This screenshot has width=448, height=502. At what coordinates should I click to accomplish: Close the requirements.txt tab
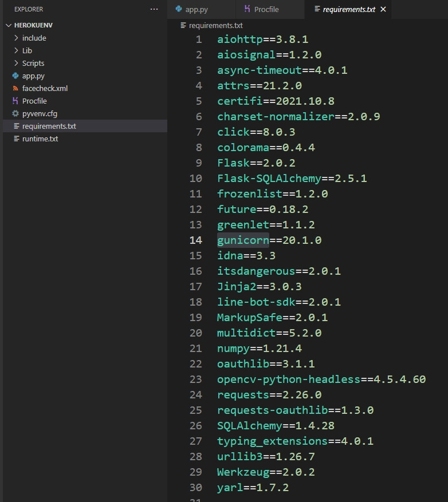pos(383,9)
